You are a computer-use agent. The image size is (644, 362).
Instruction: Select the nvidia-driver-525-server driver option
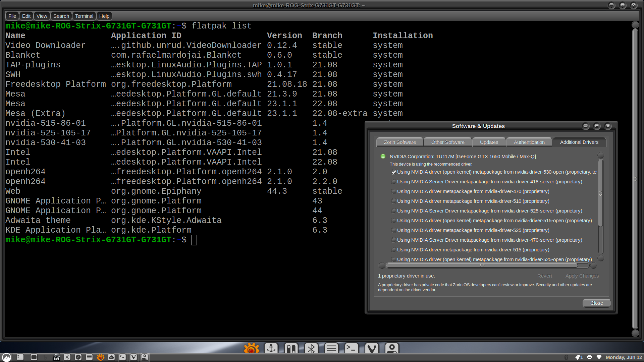tap(487, 211)
